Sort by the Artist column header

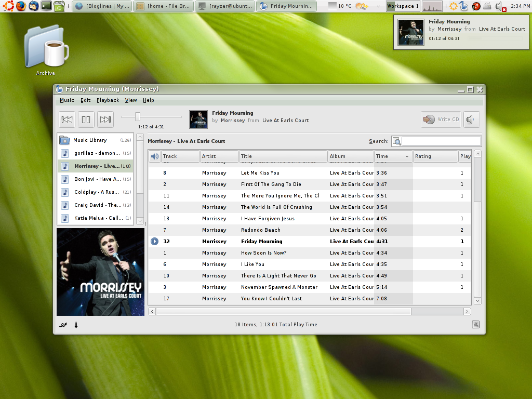(219, 156)
